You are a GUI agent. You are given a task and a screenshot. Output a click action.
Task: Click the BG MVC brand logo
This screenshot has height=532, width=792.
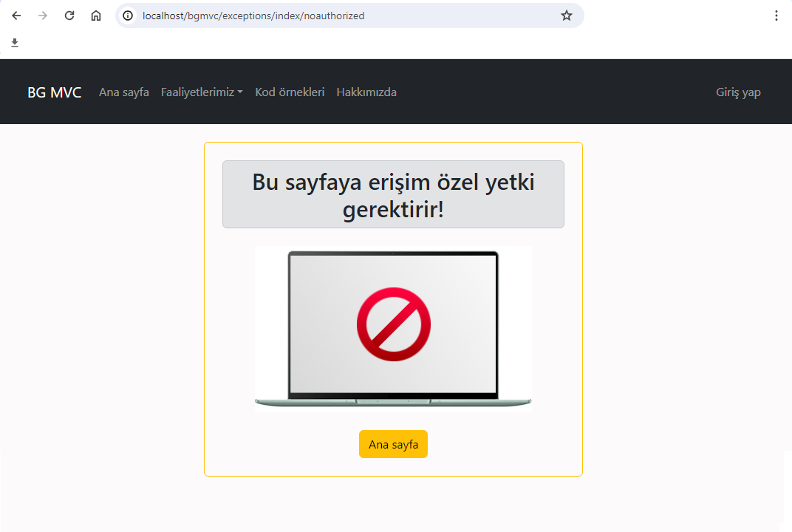click(x=55, y=92)
